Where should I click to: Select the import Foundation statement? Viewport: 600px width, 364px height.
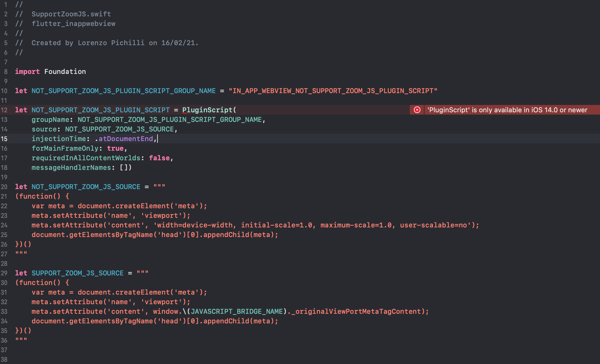(x=51, y=71)
